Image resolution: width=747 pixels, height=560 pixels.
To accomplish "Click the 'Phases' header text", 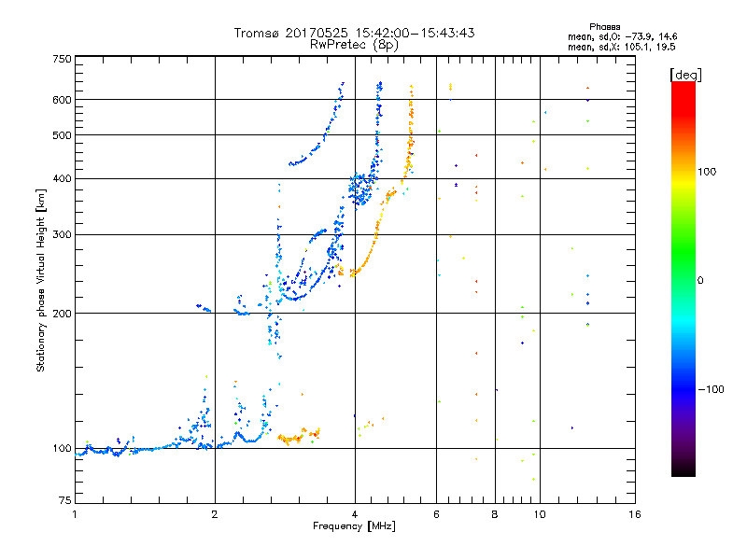I will coord(604,27).
